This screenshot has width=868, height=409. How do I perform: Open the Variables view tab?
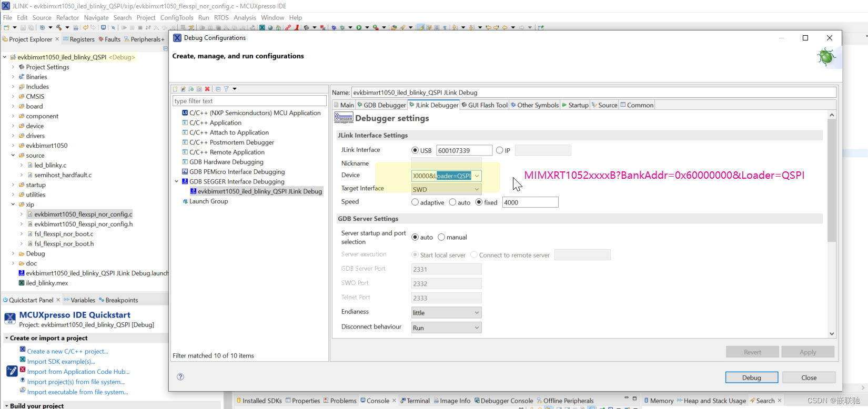(79, 300)
